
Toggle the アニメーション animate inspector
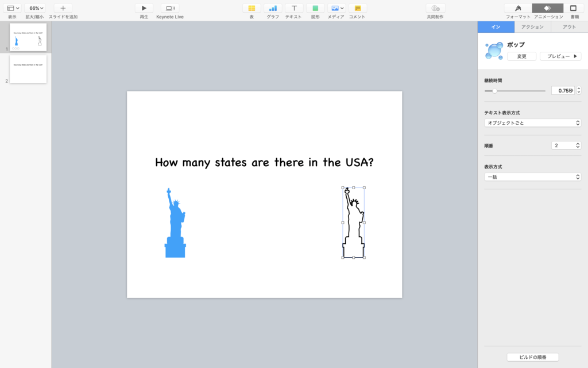pos(547,8)
